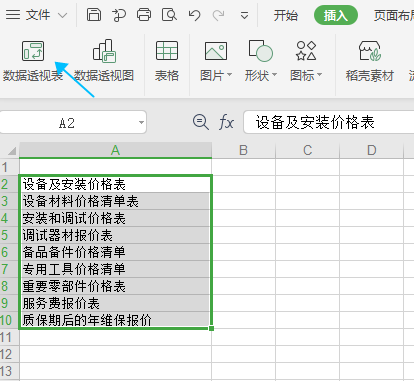
Task: Switch to the 开始 tab
Action: tap(286, 15)
